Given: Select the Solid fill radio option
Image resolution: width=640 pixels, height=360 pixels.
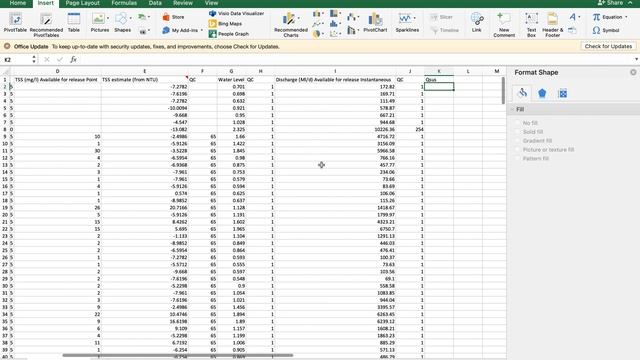Looking at the screenshot, I should 518,132.
